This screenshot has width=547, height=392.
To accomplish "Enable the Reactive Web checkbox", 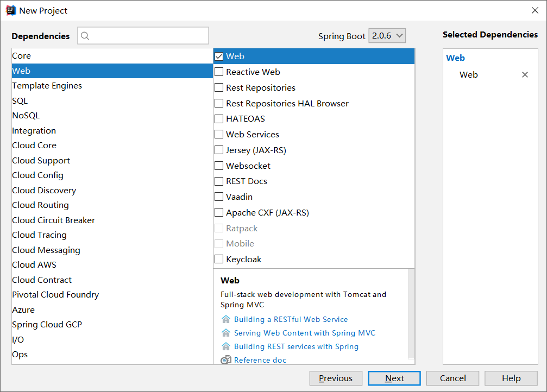I will coord(219,72).
